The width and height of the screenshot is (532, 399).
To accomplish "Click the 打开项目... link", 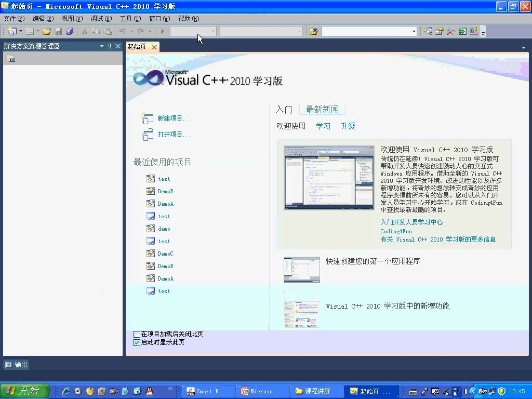I will click(x=174, y=135).
